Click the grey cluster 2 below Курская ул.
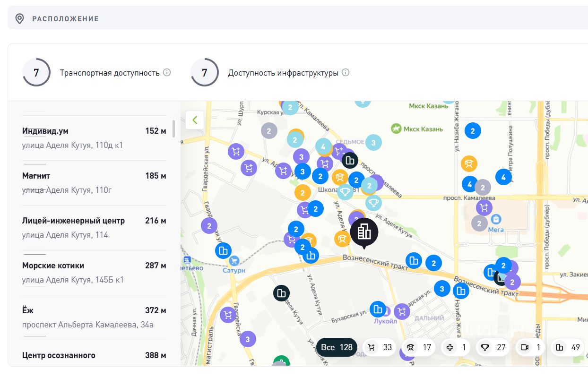This screenshot has width=588, height=386. coord(269,131)
